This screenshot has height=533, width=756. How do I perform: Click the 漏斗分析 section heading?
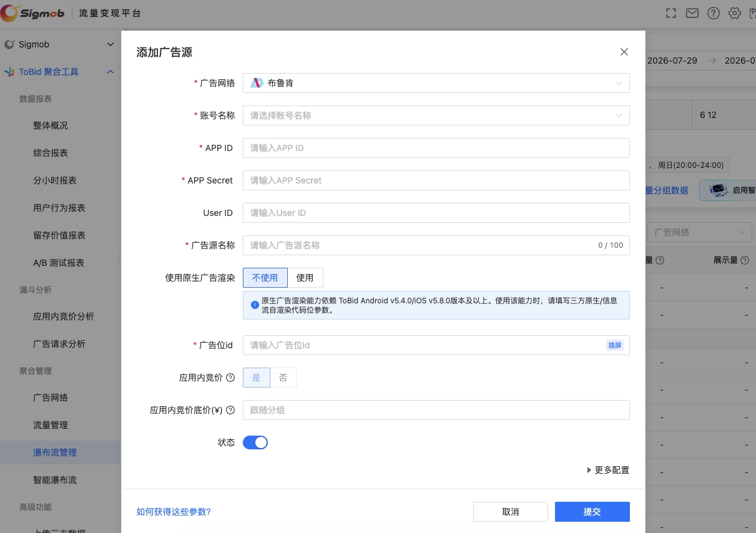(36, 290)
